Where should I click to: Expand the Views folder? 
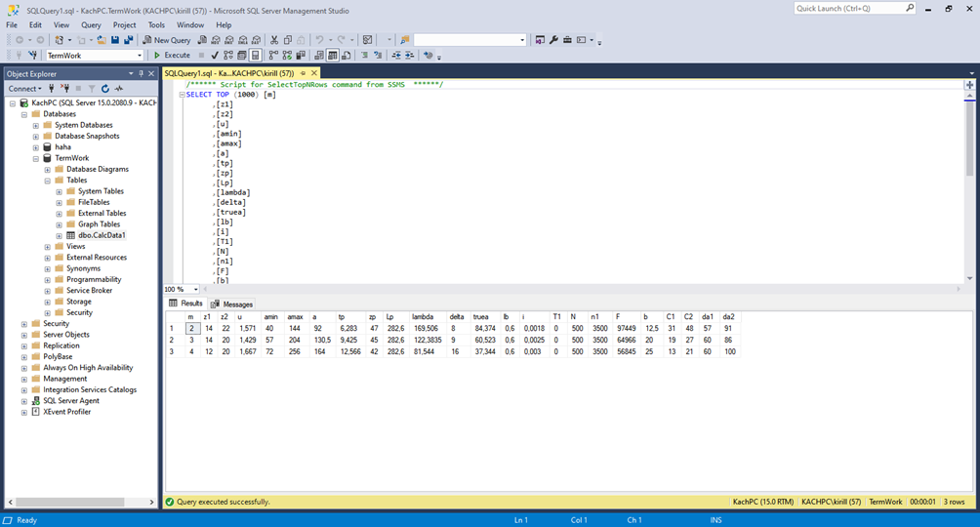point(48,247)
